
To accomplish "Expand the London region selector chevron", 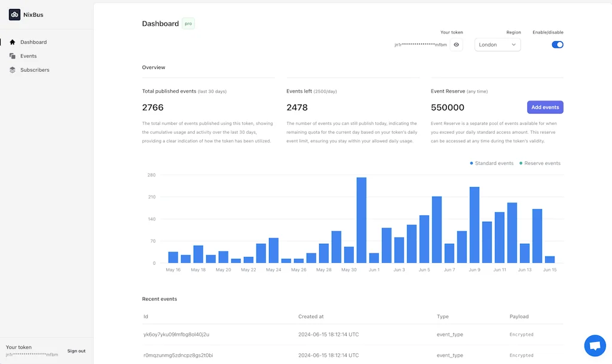I will click(514, 44).
